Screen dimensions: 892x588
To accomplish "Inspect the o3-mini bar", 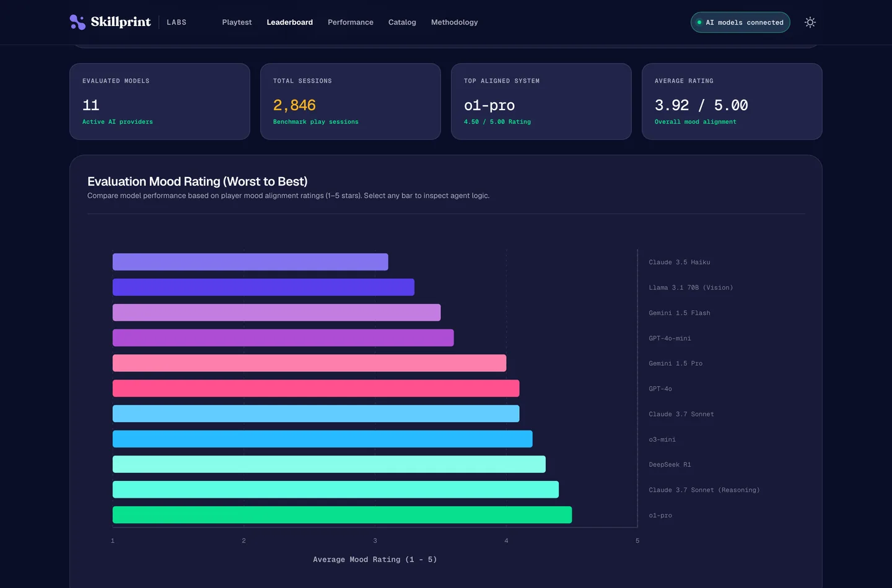I will (322, 439).
